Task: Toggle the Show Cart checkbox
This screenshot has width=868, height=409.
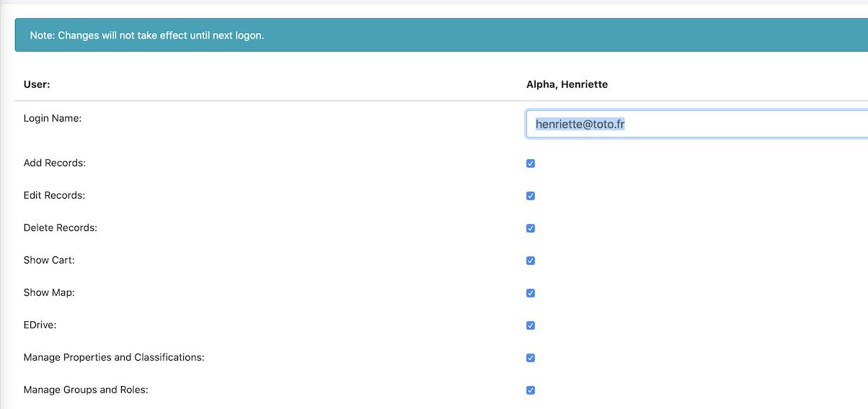Action: 531,261
